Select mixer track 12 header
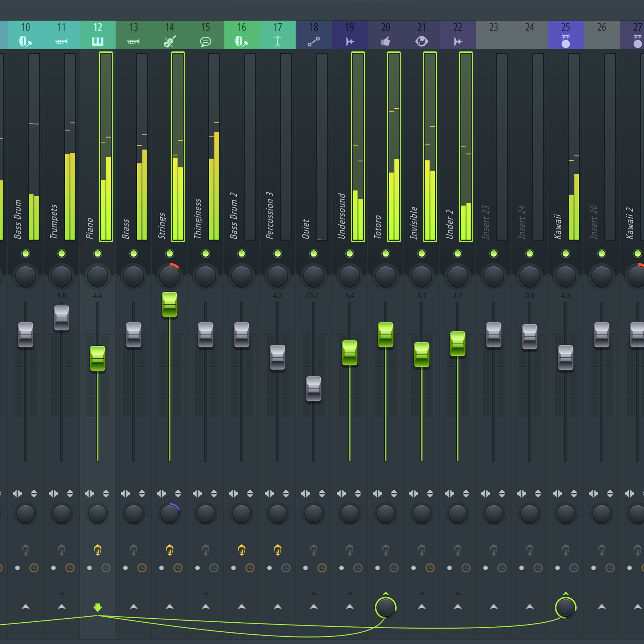Viewport: 644px width, 644px height. point(97,35)
